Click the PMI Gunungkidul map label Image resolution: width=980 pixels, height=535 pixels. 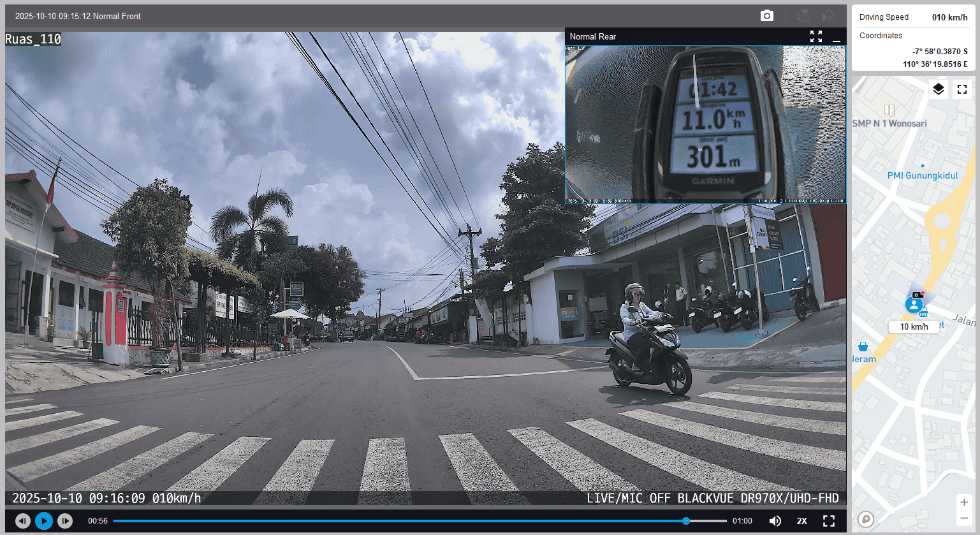click(923, 175)
